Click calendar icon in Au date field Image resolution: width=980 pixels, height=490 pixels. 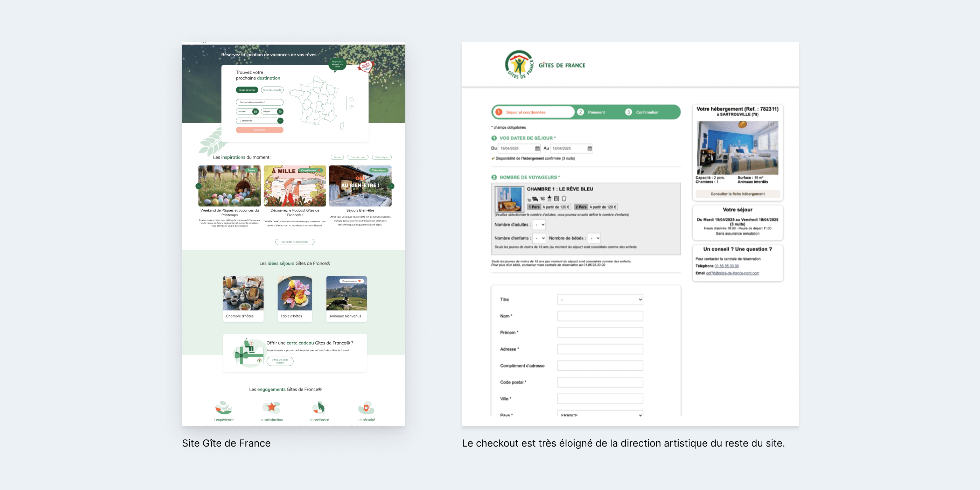click(589, 148)
